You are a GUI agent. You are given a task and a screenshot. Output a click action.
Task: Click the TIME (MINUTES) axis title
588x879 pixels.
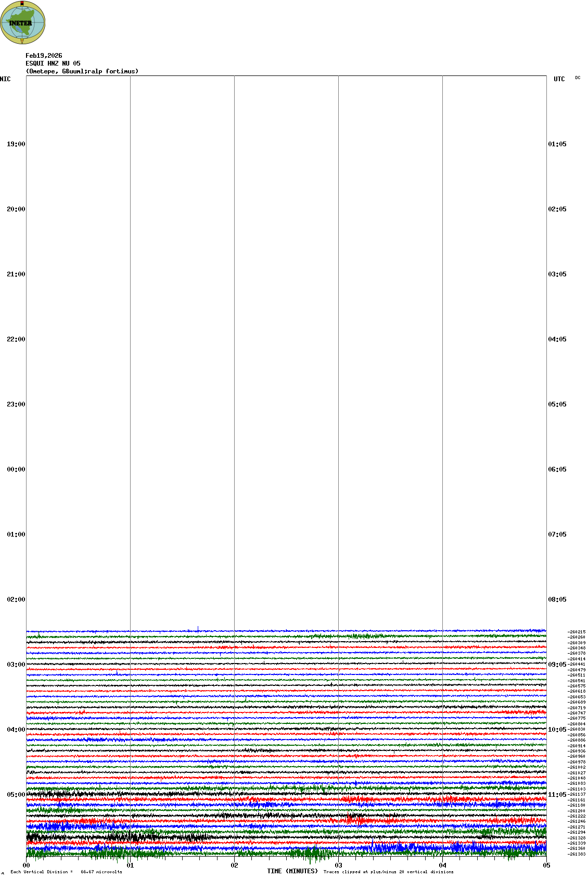(292, 871)
